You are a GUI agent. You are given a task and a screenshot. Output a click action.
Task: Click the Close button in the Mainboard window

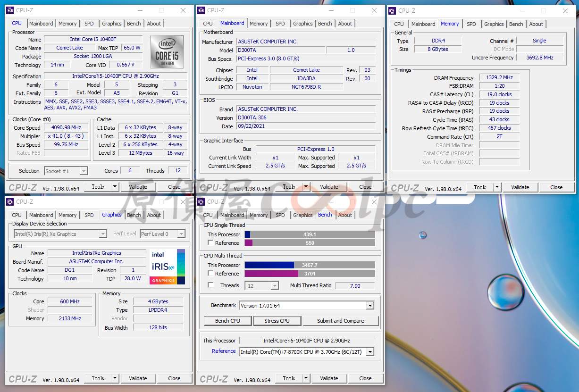pyautogui.click(x=365, y=187)
